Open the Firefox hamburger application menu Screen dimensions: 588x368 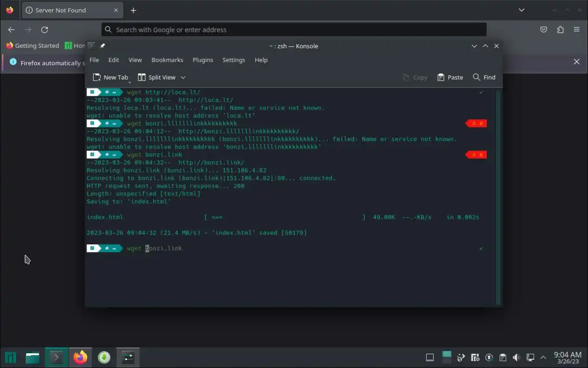[x=577, y=29]
